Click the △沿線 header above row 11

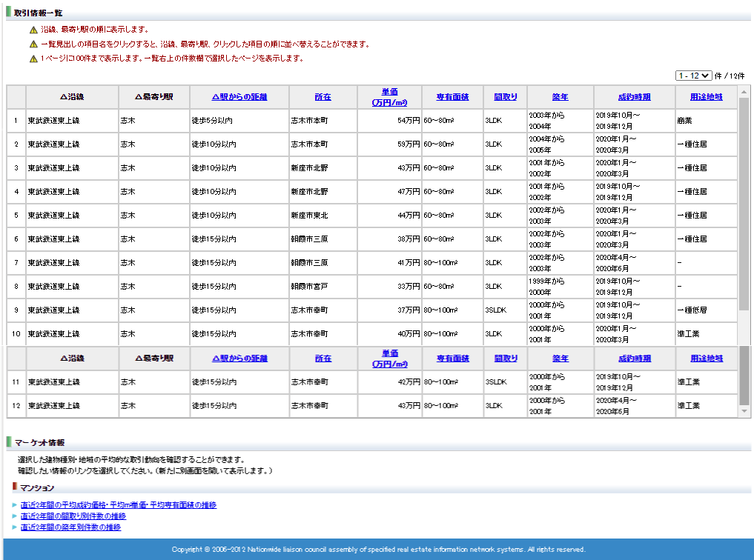tap(73, 359)
